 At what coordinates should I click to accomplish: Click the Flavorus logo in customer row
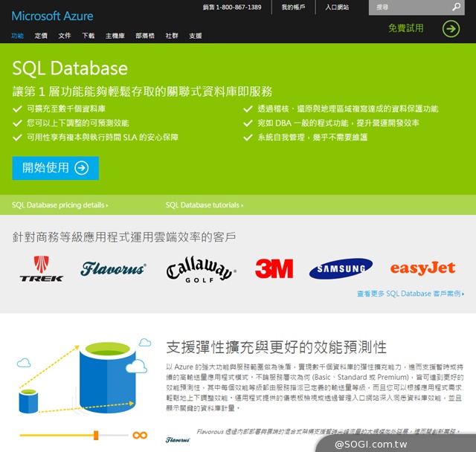(x=113, y=268)
